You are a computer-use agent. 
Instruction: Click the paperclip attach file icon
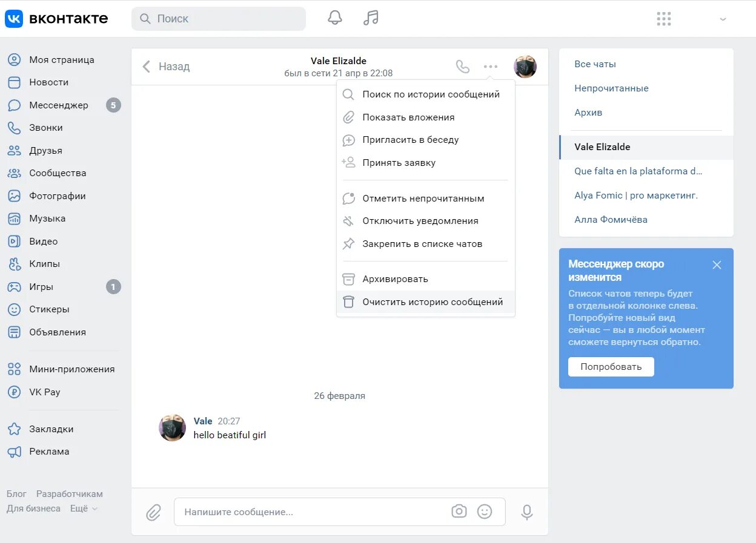click(x=154, y=512)
